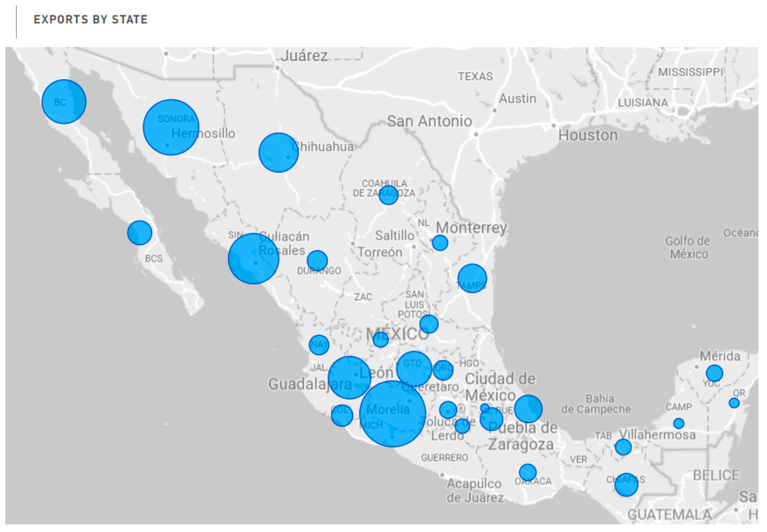Select the Sinaloa bubble near Culiacán
The width and height of the screenshot is (767, 532).
[253, 259]
